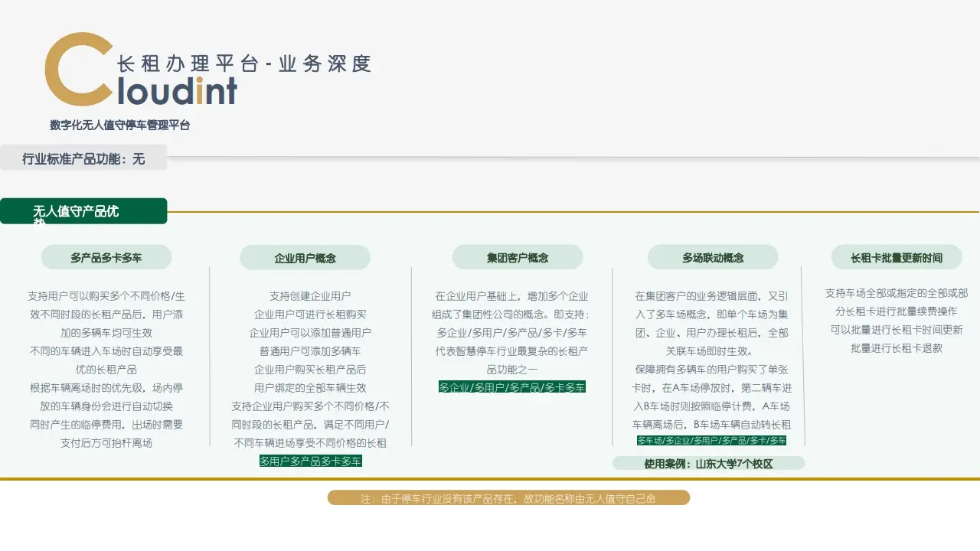Viewport: 980px width, 551px height.
Task: Select the highlighted 多企业/多用户/多产品/多卡多车 text
Action: coord(511,387)
